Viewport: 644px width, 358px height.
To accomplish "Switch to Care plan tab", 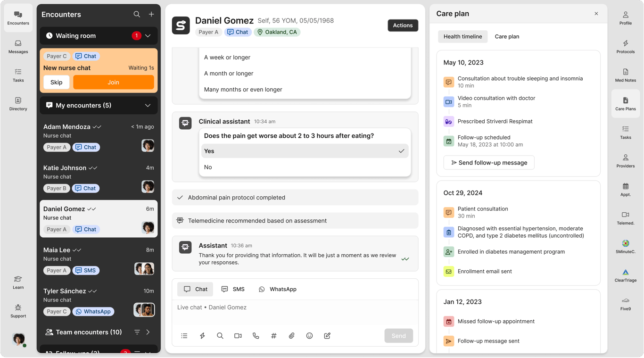I will tap(507, 36).
